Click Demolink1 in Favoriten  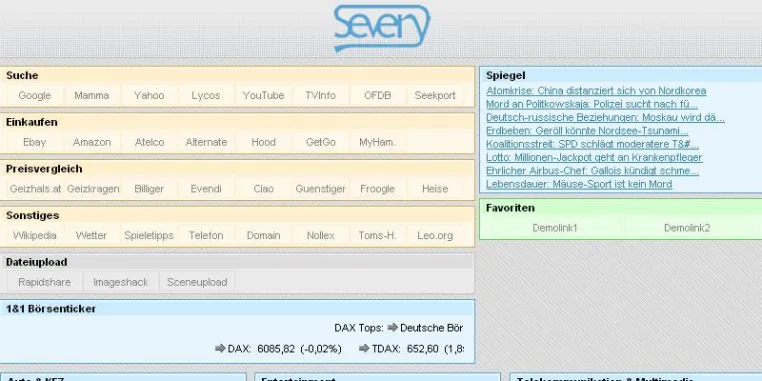tap(554, 227)
